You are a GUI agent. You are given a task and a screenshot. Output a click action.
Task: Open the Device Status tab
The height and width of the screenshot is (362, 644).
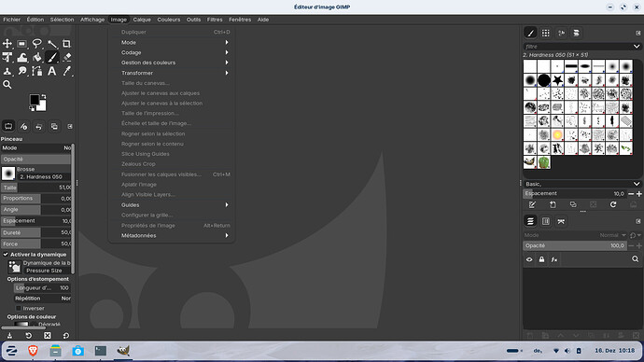[x=24, y=126]
